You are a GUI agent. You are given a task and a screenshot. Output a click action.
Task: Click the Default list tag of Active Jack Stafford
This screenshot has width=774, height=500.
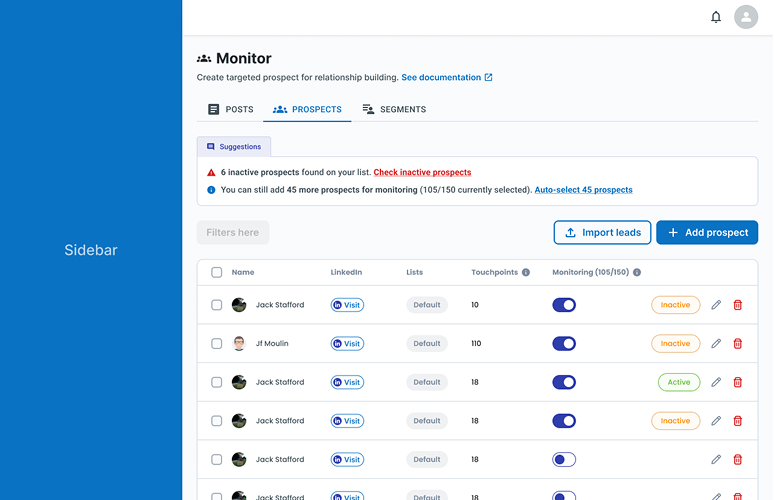426,382
